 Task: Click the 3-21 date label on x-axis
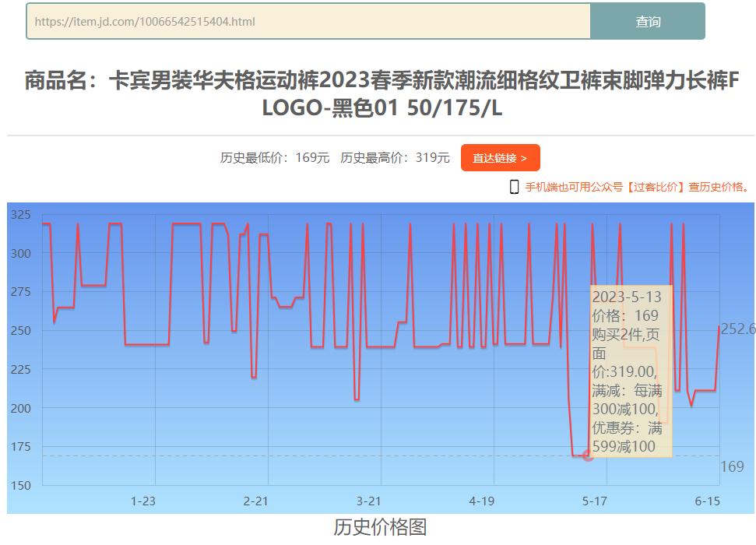tap(369, 501)
